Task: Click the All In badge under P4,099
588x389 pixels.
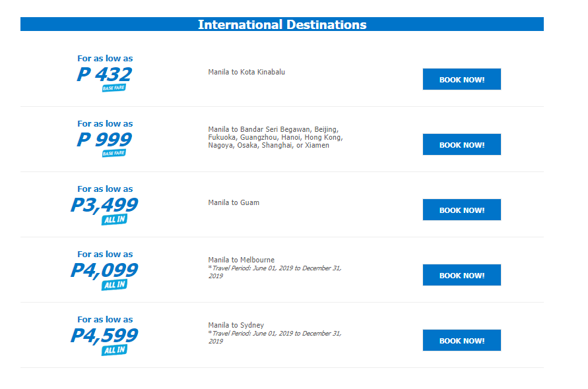Action: [x=114, y=285]
